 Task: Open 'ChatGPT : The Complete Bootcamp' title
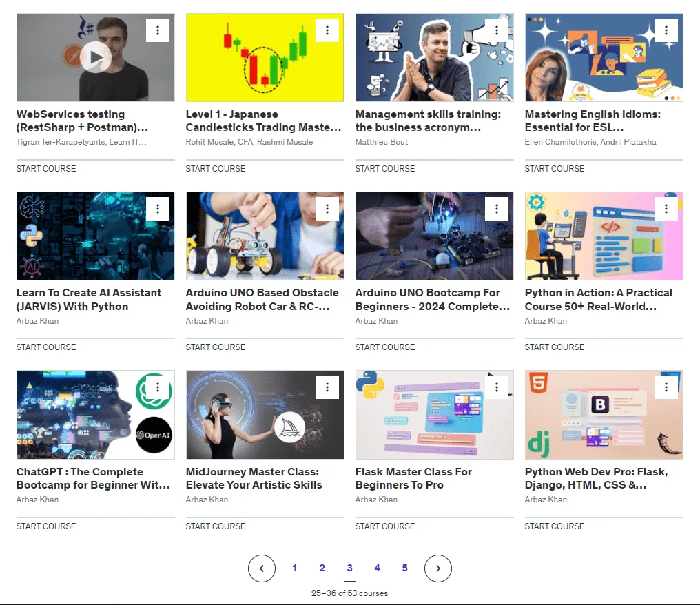[x=93, y=478]
